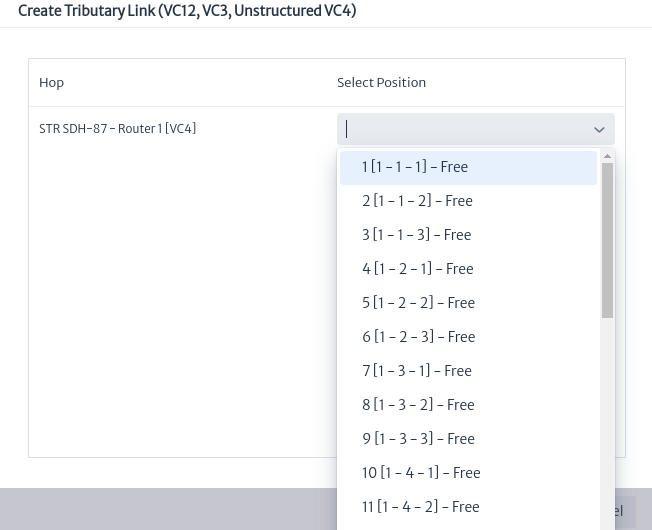Viewport: 652px width, 530px height.
Task: Choose position 6 [1 – 2 – 3] – Free
Action: pos(468,337)
